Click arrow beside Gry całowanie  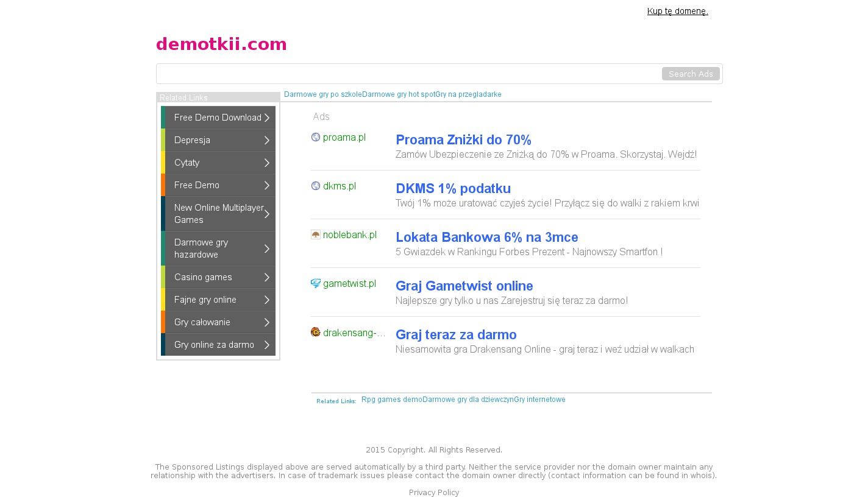coord(267,322)
